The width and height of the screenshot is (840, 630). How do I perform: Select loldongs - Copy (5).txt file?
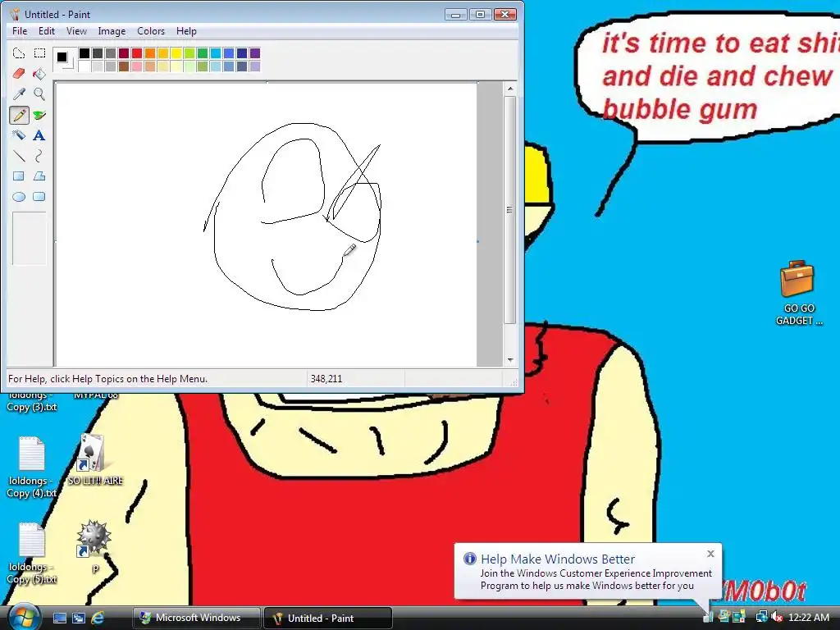point(32,554)
